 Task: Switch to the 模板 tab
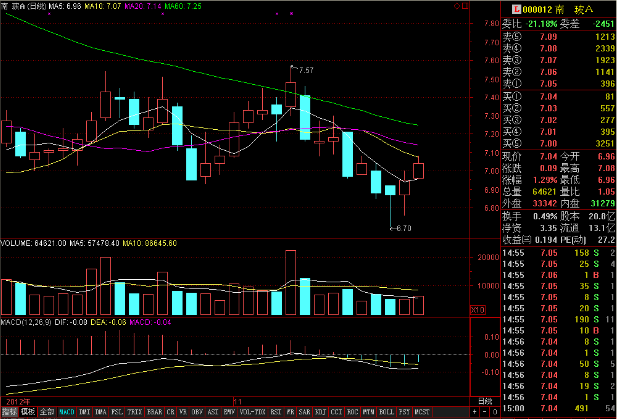28,412
